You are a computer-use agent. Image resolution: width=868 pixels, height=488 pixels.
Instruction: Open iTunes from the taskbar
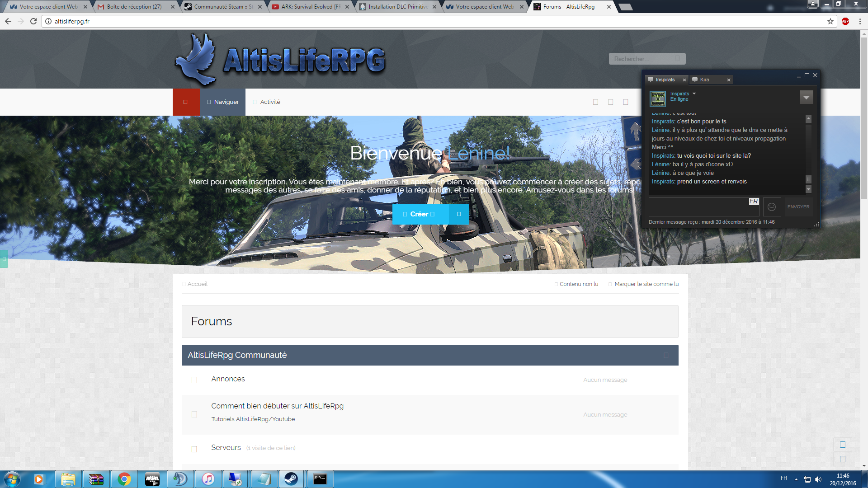[x=208, y=479]
